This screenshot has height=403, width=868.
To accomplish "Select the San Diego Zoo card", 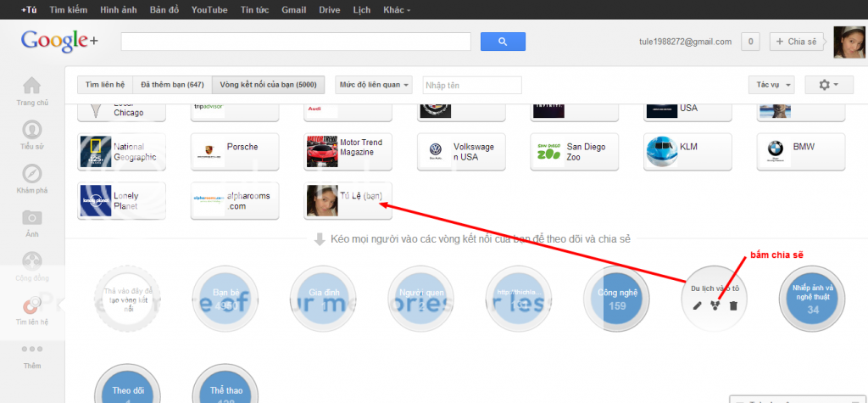I will (x=574, y=152).
